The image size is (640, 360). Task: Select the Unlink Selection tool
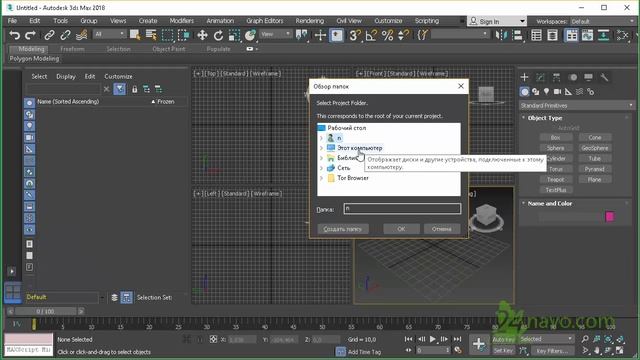click(65, 35)
